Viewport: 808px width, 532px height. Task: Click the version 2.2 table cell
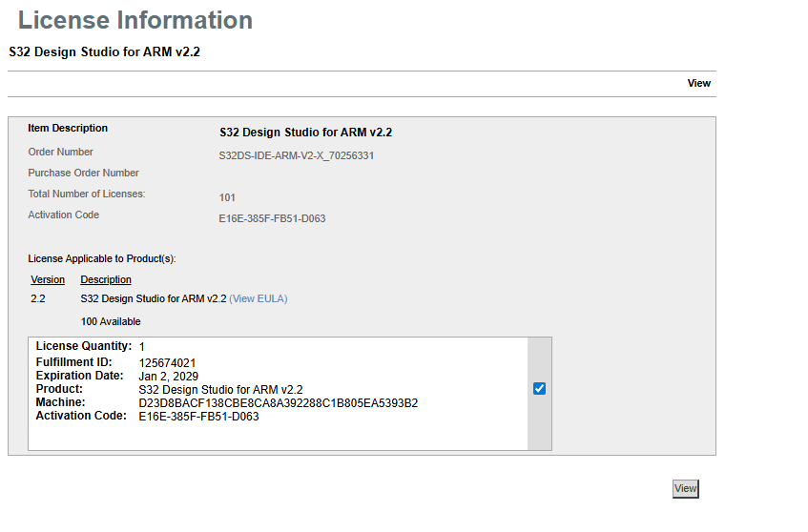point(37,298)
